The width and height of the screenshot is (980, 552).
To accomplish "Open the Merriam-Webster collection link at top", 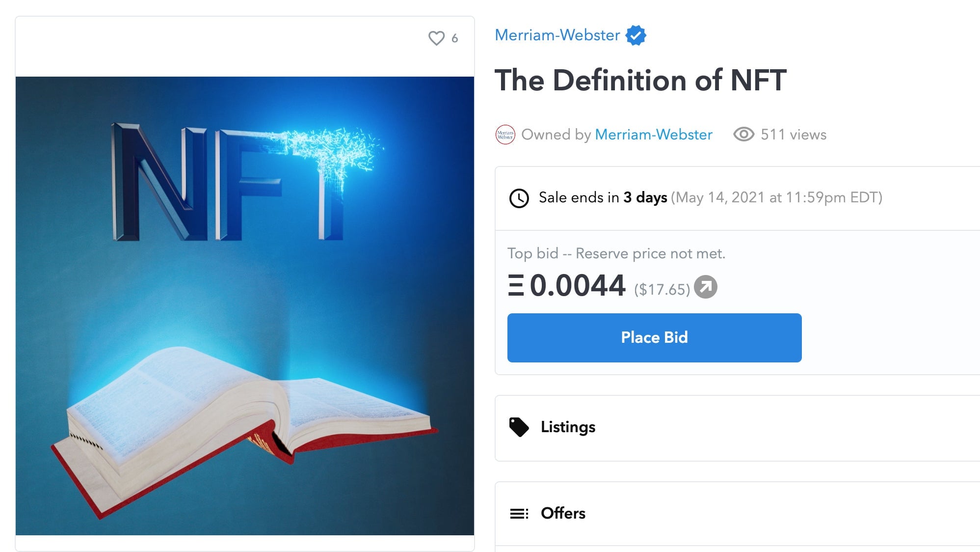I will tap(557, 35).
